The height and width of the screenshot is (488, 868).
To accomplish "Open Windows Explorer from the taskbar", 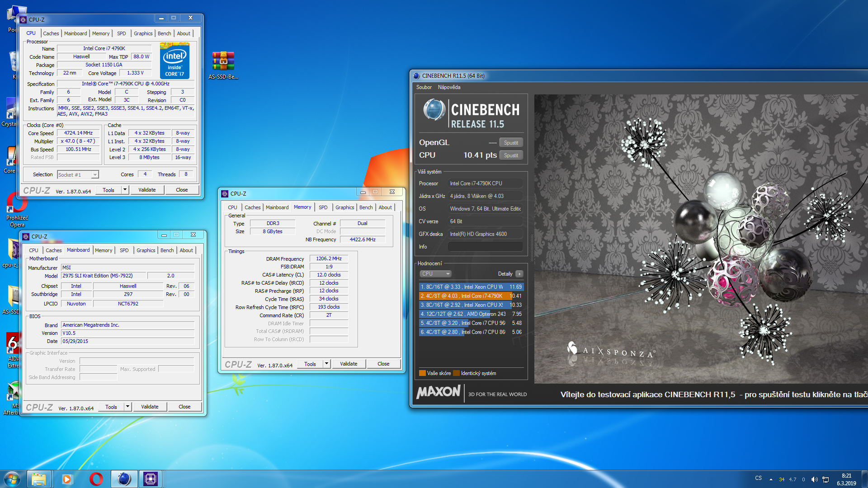I will [x=39, y=479].
